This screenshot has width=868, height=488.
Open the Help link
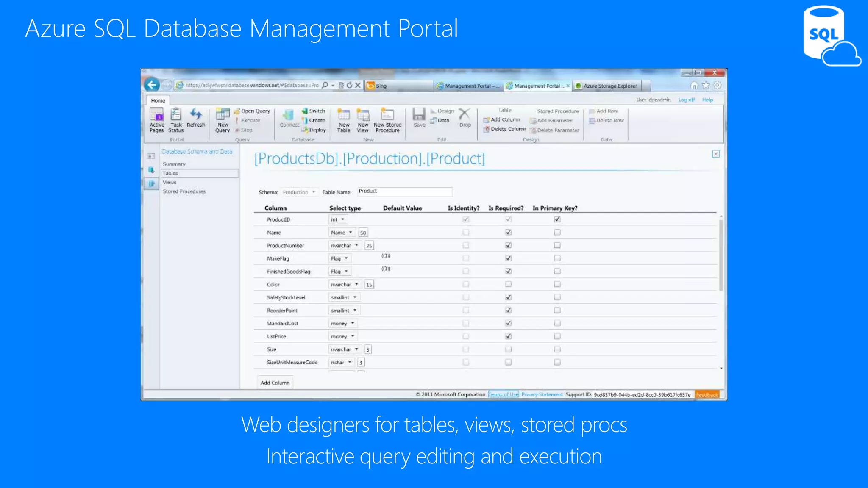tap(707, 100)
